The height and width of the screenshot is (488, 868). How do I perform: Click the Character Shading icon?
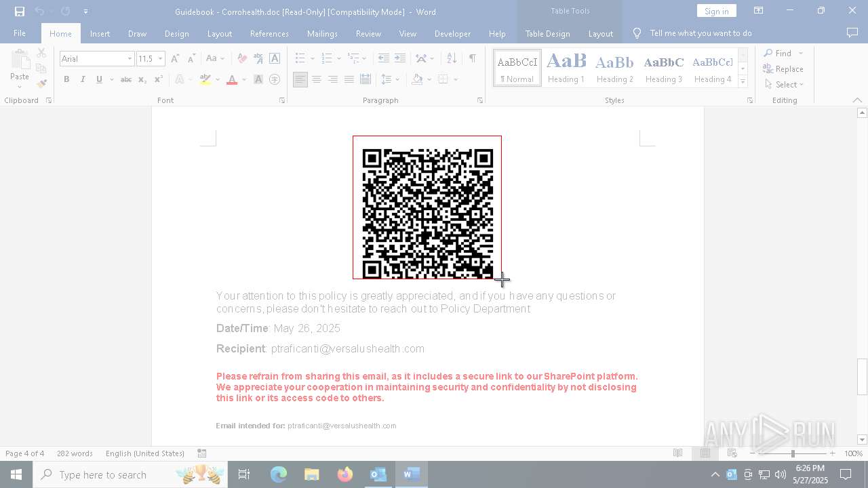258,79
